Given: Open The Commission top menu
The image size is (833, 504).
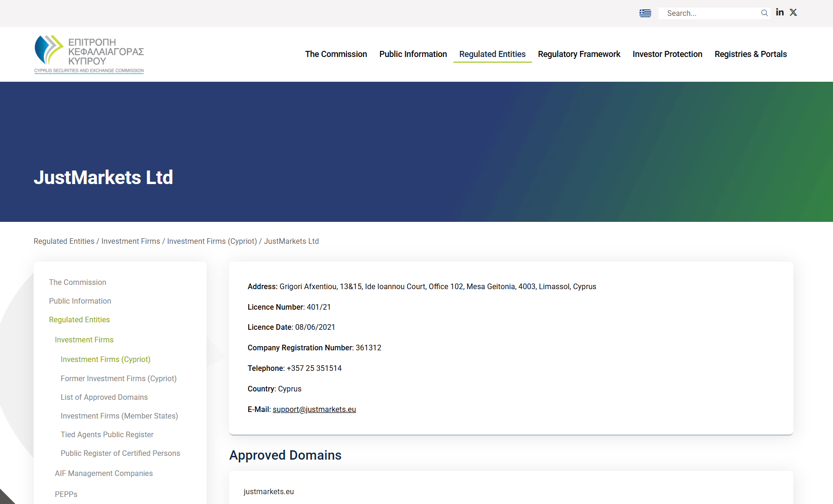Looking at the screenshot, I should click(x=336, y=54).
